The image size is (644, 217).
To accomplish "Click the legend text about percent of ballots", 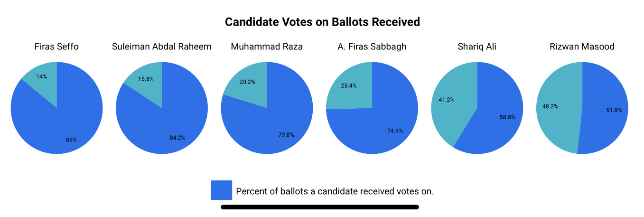I will pyautogui.click(x=335, y=192).
